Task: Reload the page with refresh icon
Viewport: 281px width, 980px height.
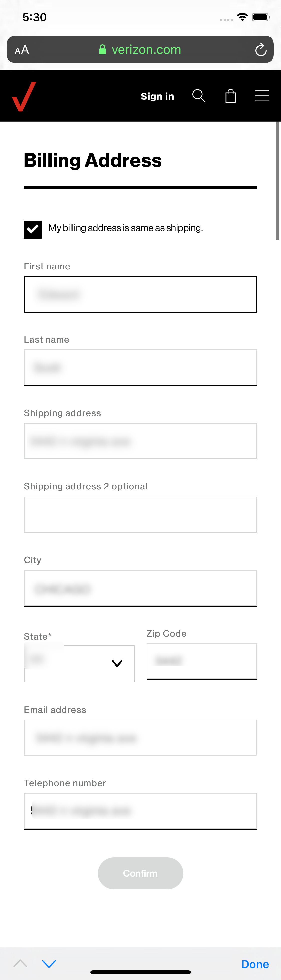Action: click(x=261, y=49)
